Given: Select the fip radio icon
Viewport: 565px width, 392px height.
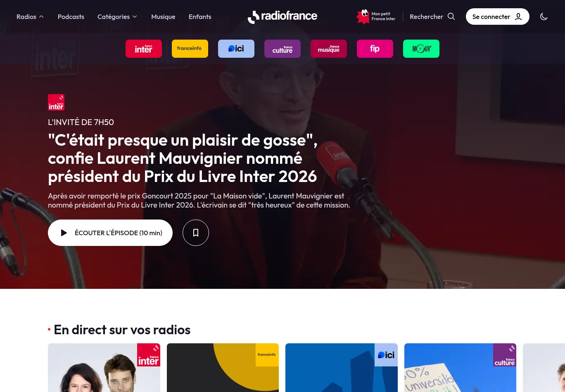Looking at the screenshot, I should coord(375,49).
